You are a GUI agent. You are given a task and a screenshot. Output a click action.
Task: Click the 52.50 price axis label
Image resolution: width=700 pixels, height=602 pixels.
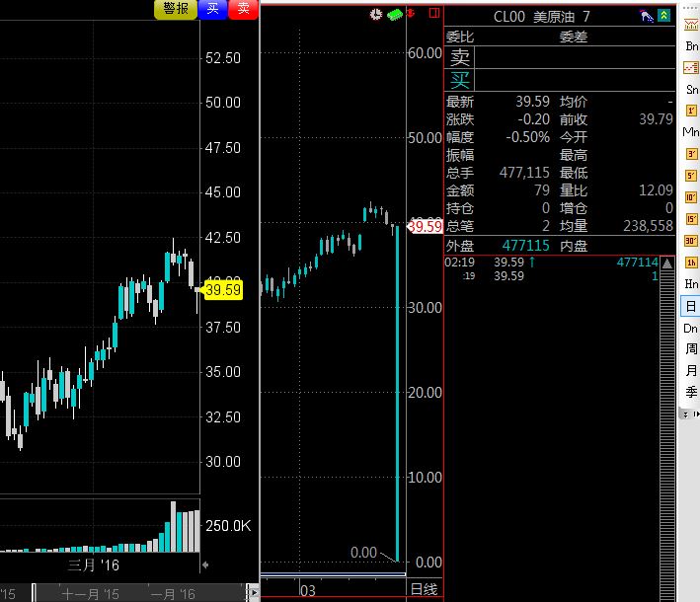click(x=223, y=58)
